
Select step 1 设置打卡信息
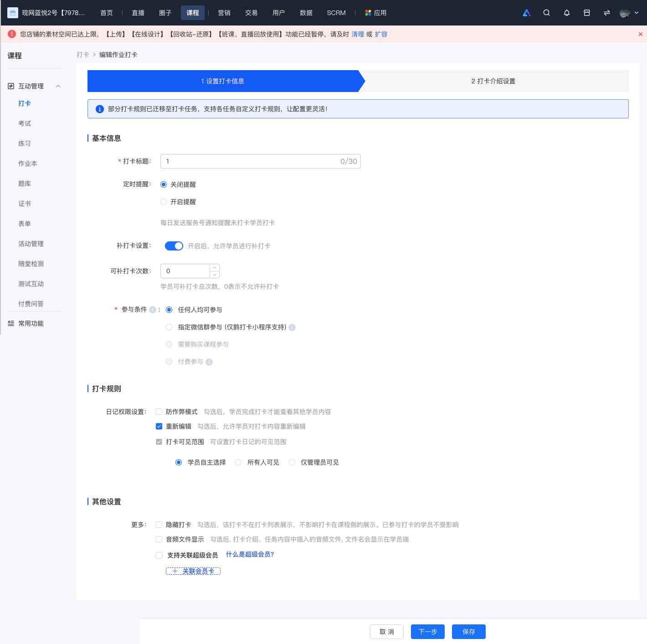point(223,81)
